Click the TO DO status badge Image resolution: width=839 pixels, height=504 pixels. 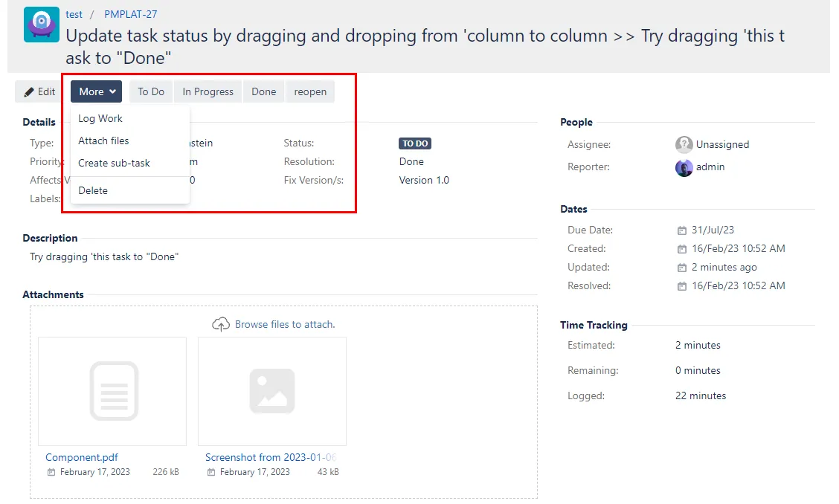point(415,143)
